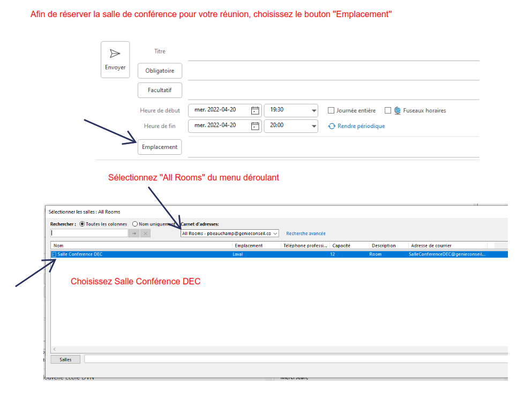
Task: Click the Emplacement button
Action: 160,147
